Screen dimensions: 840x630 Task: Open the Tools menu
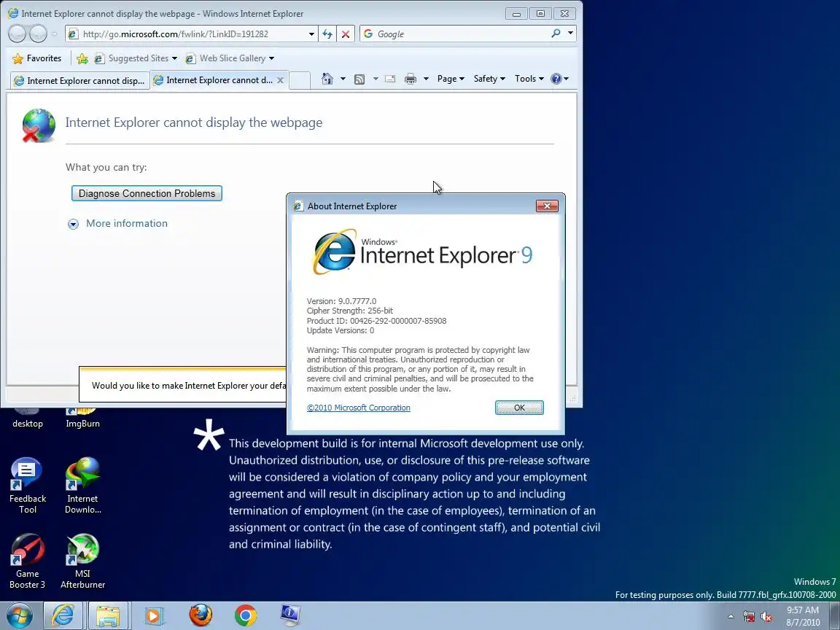529,79
